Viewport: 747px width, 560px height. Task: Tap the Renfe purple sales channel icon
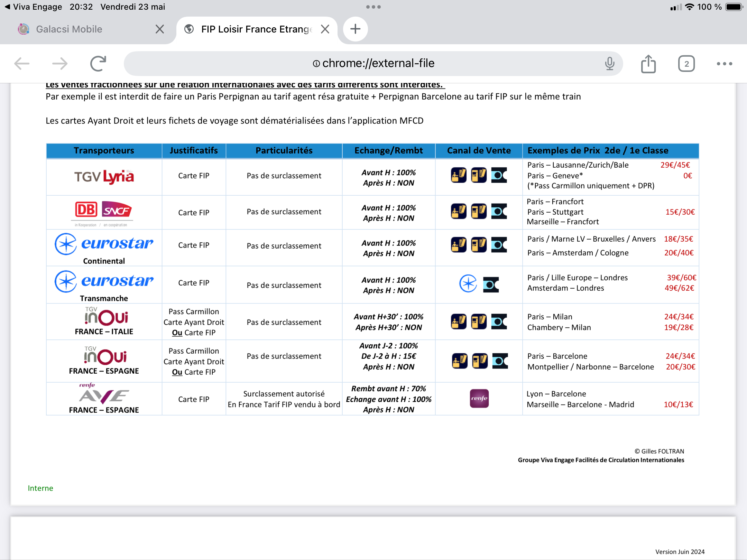click(x=479, y=399)
